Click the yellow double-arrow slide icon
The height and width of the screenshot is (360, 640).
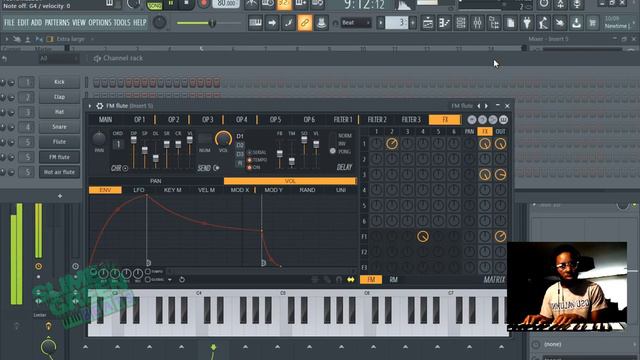tap(351, 280)
